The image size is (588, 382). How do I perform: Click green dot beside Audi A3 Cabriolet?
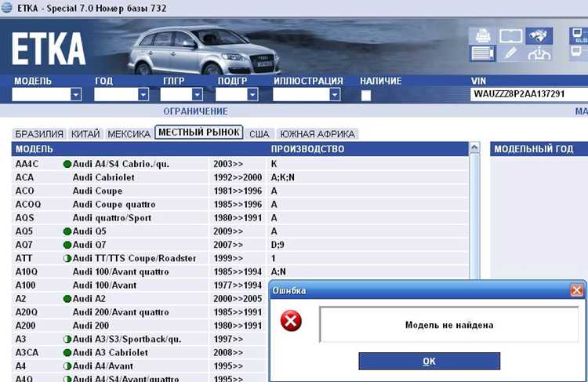point(67,353)
